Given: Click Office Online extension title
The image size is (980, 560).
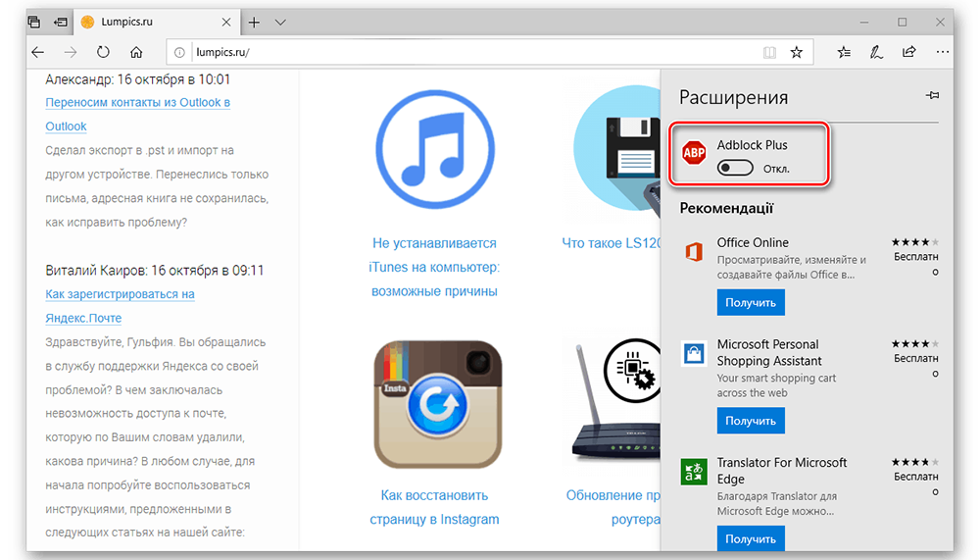Looking at the screenshot, I should click(753, 243).
